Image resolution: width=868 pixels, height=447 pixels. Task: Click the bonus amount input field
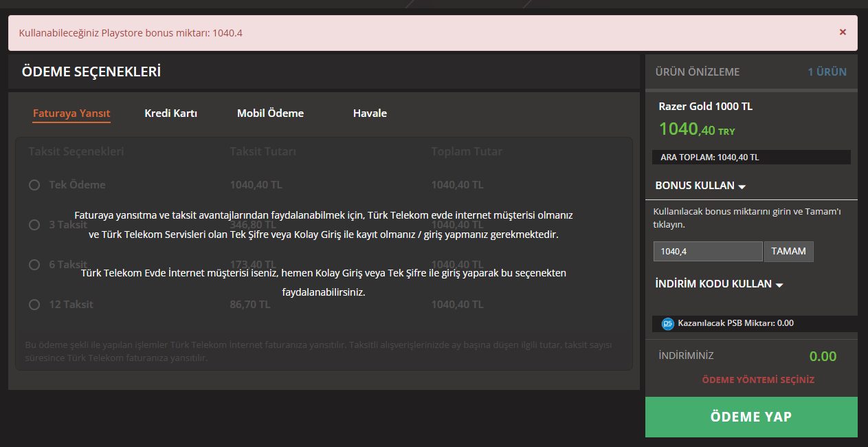pyautogui.click(x=708, y=252)
